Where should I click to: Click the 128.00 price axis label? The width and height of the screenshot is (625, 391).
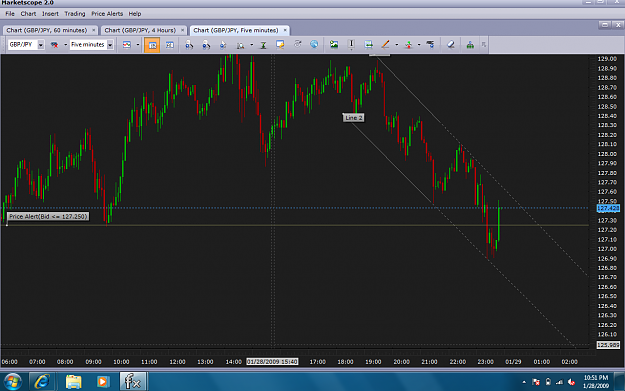(x=607, y=154)
